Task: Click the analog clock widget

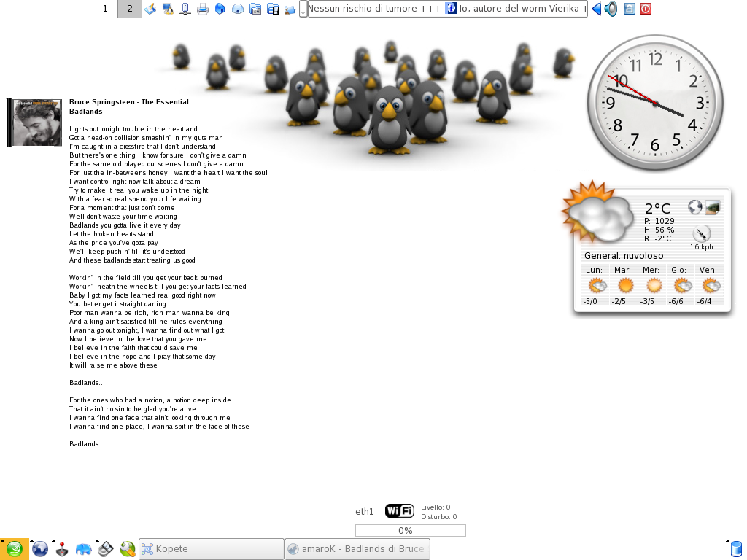Action: [655, 102]
